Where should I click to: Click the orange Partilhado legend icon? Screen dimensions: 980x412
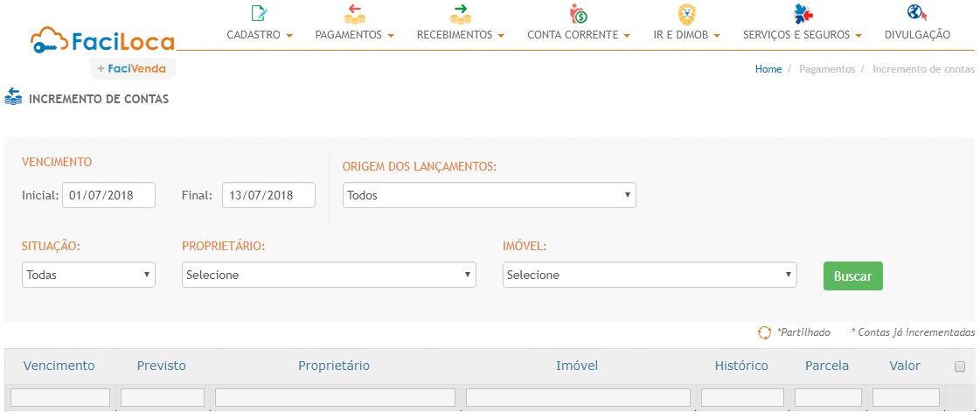pyautogui.click(x=764, y=333)
